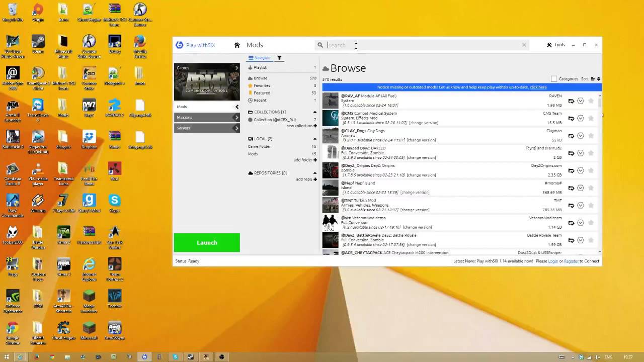Collapse the REPOSITORIES section arrow
Image resolution: width=644 pixels, height=362 pixels.
[x=315, y=173]
